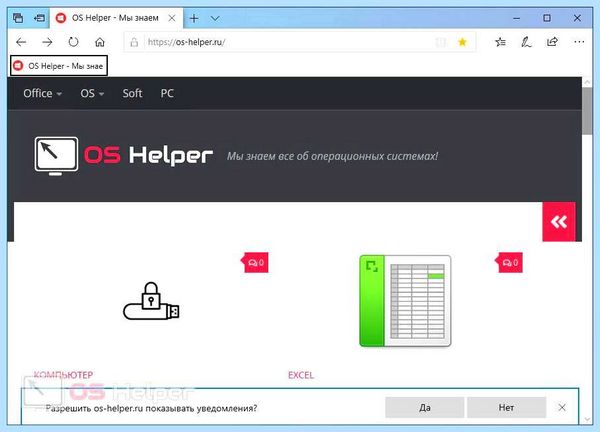Close the OS Helper tab
The width and height of the screenshot is (600, 432).
(x=172, y=18)
